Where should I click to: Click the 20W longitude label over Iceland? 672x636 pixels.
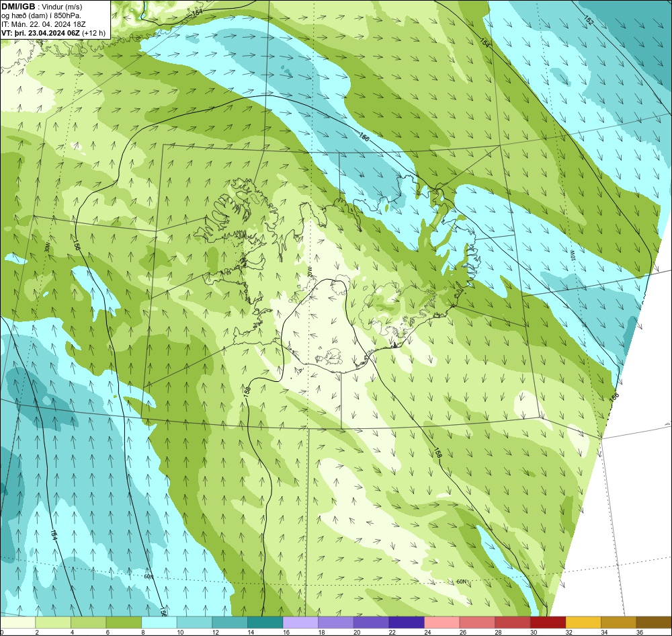309,271
